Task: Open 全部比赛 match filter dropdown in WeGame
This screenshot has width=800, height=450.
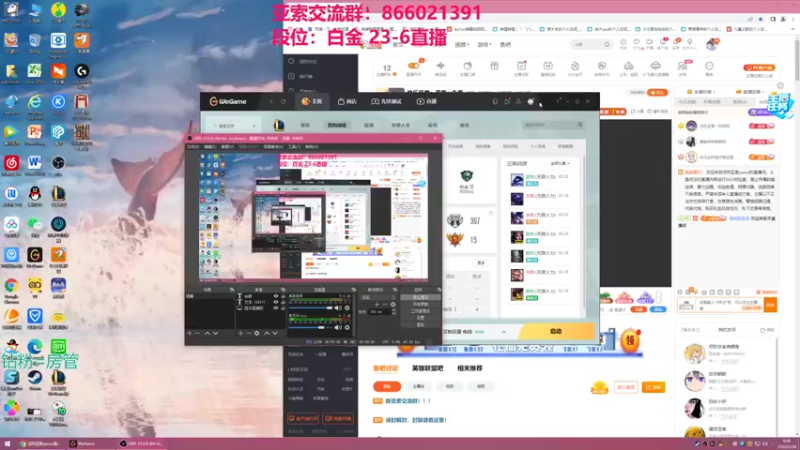Action: click(x=560, y=163)
